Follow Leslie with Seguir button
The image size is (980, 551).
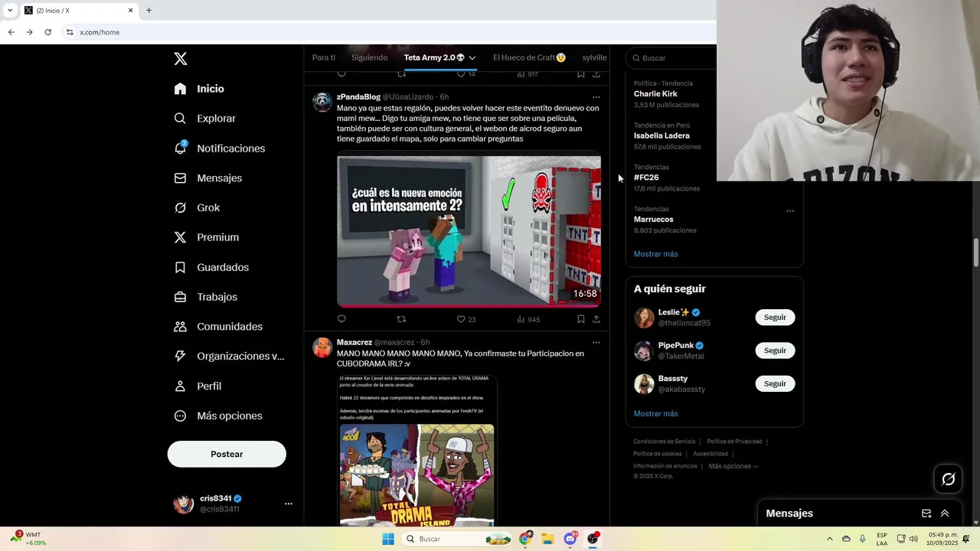pos(775,318)
